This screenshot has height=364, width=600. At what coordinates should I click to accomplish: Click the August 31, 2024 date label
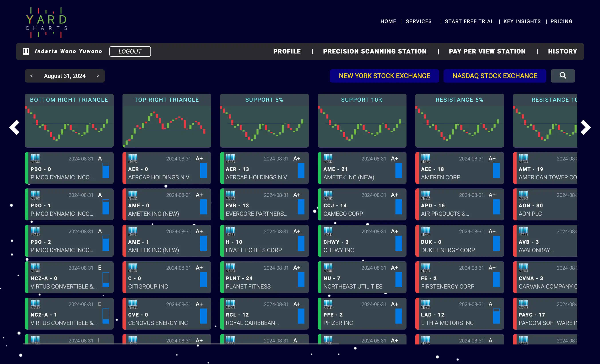[65, 76]
